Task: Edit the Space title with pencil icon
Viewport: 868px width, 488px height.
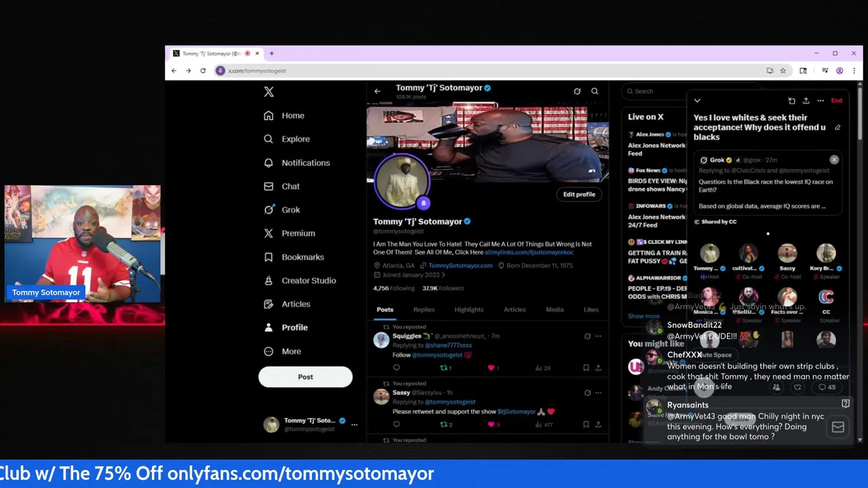Action: 837,127
